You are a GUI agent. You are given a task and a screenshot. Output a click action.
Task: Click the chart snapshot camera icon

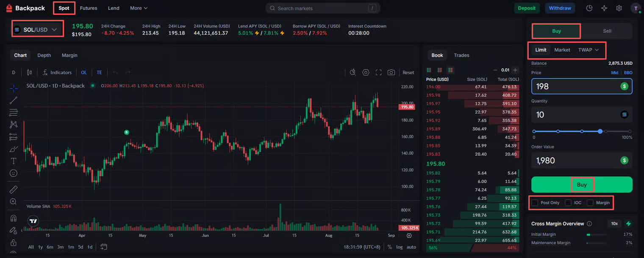point(391,72)
